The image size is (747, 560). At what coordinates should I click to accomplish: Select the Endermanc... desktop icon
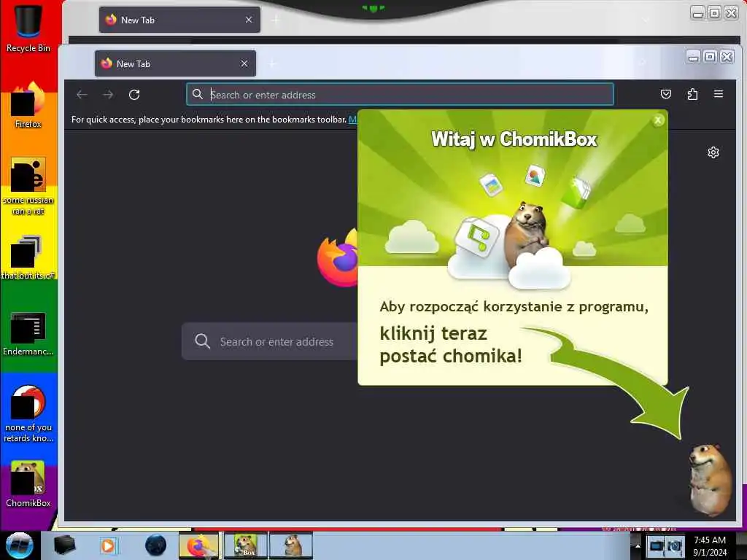(28, 334)
